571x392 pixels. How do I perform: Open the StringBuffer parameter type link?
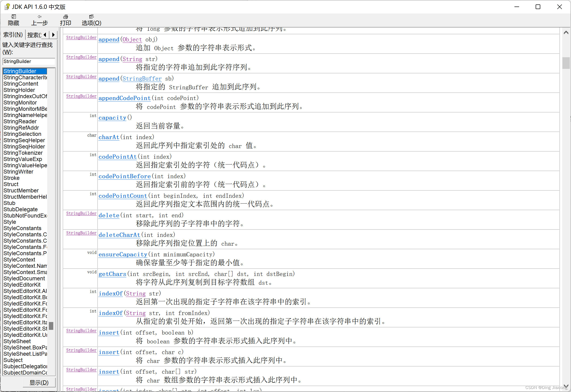142,79
